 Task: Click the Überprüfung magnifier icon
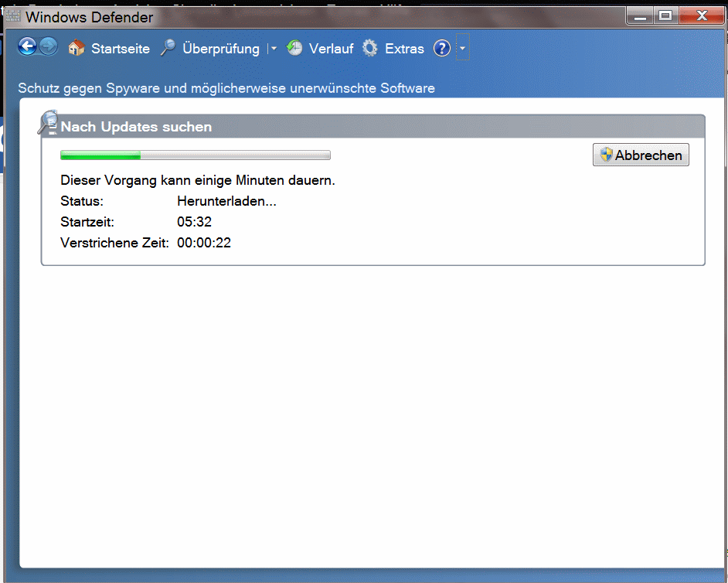[168, 48]
